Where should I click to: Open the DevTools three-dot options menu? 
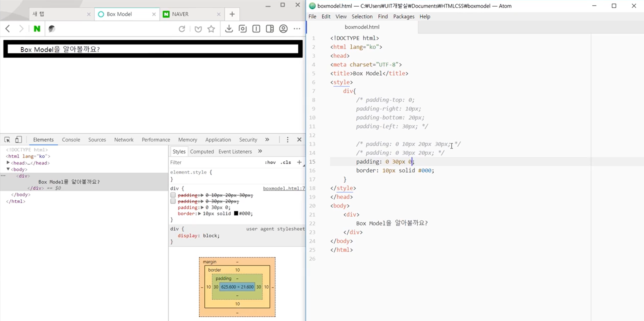point(287,139)
